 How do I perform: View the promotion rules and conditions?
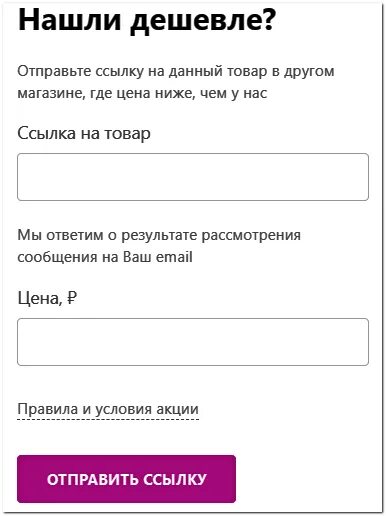[108, 409]
